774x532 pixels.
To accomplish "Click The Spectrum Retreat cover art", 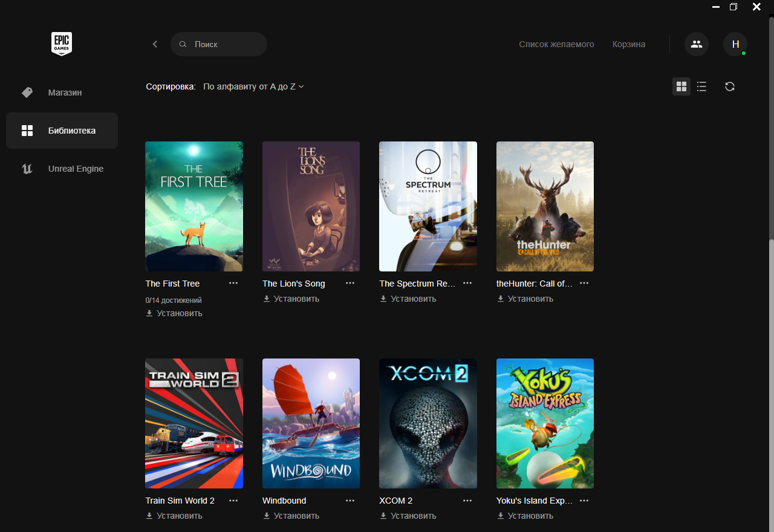I will (x=428, y=206).
